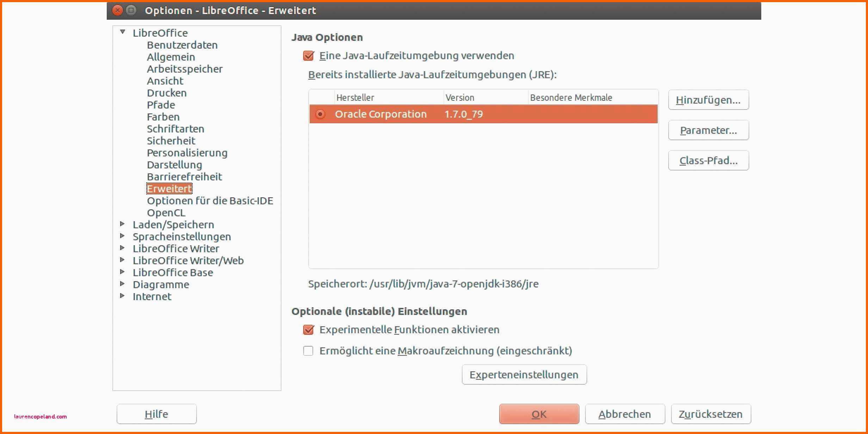Click the Oracle Corporation cell text
The width and height of the screenshot is (868, 434).
click(x=380, y=114)
